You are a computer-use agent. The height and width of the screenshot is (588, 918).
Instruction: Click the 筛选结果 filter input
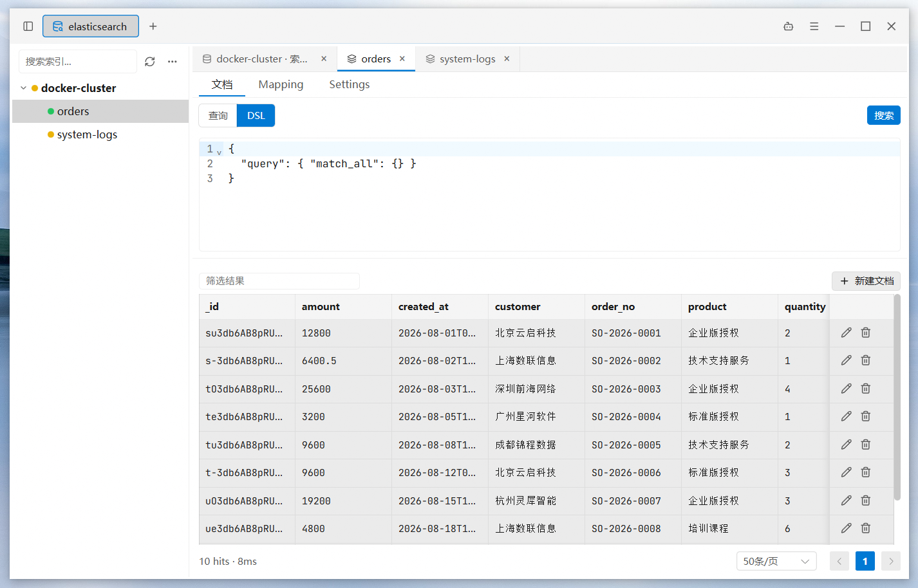(279, 281)
